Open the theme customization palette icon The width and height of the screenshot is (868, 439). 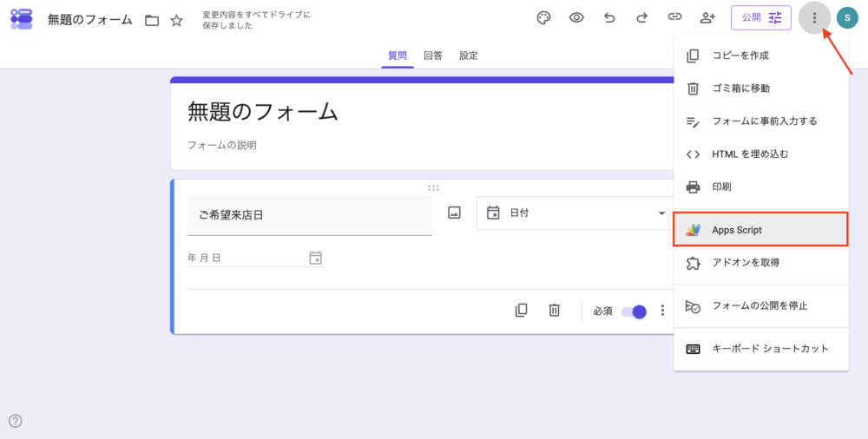tap(543, 18)
